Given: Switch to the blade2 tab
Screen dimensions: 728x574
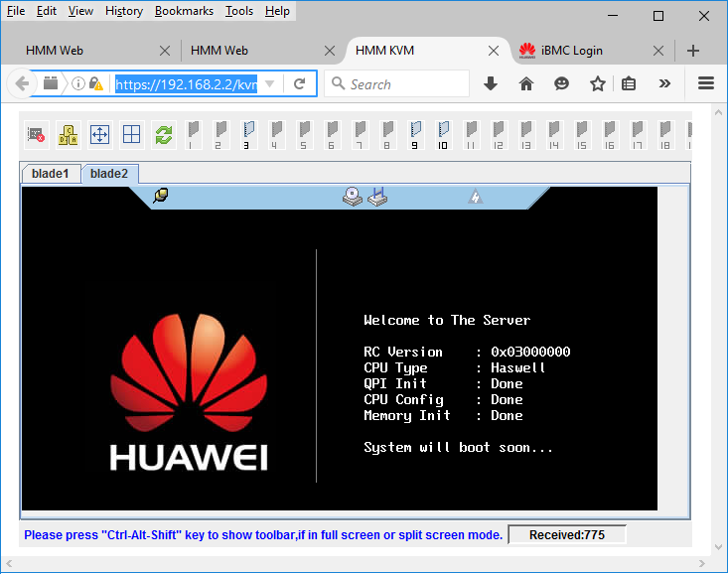Looking at the screenshot, I should click(x=109, y=174).
